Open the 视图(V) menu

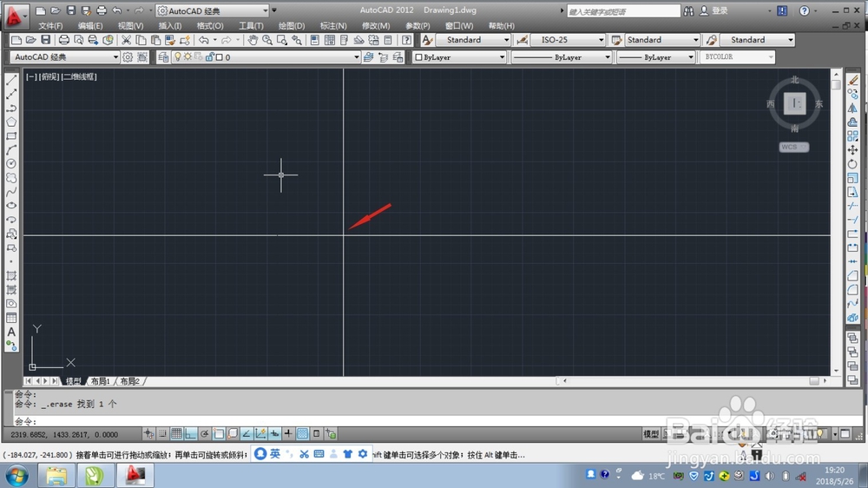click(131, 26)
